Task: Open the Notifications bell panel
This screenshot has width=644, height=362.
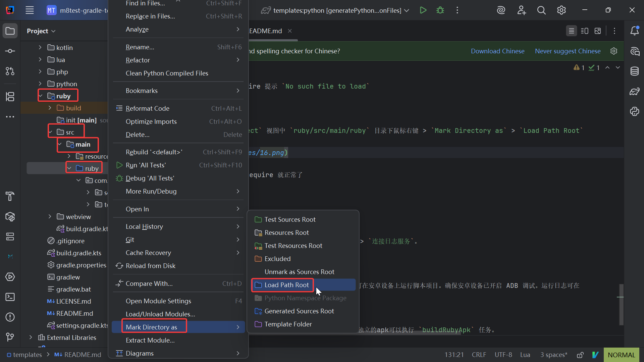Action: pos(634,31)
